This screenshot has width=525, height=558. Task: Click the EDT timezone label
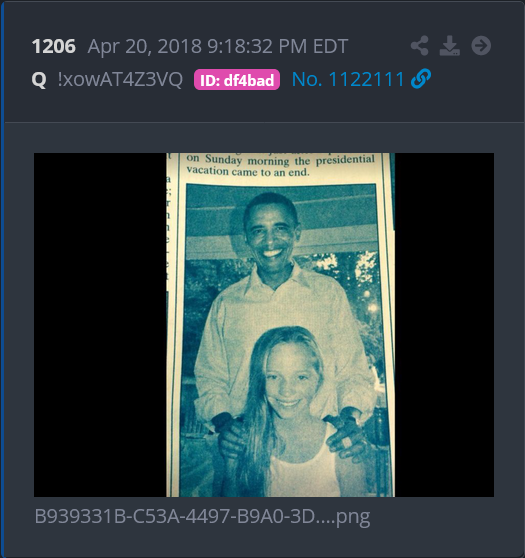coord(330,47)
